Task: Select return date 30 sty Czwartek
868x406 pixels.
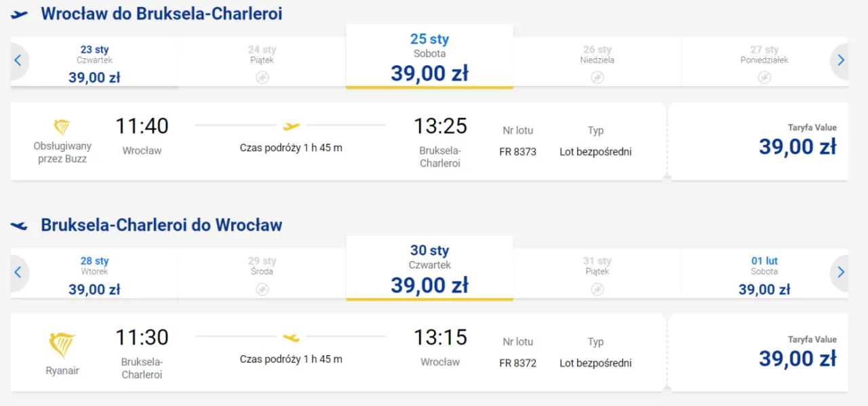Action: pyautogui.click(x=430, y=268)
